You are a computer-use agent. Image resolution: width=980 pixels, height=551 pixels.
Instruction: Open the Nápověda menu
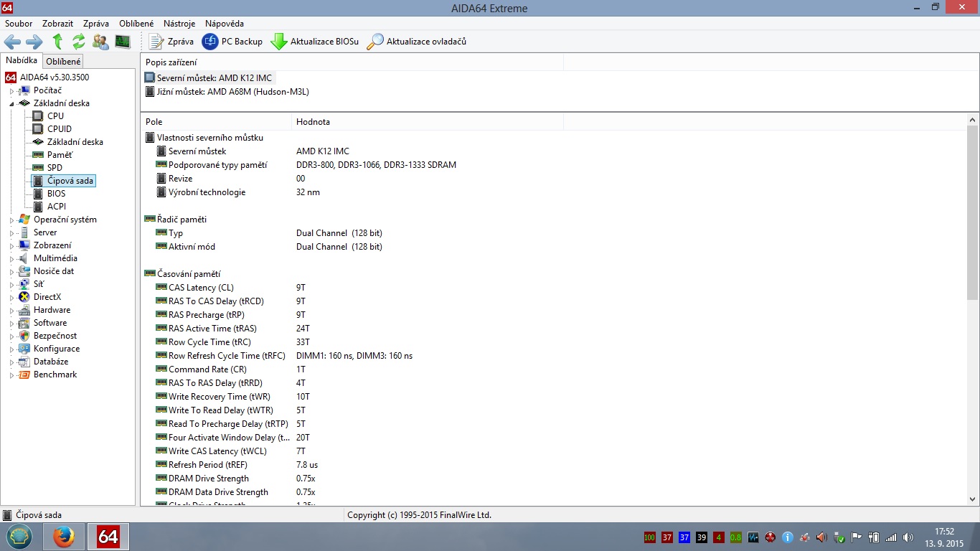[x=225, y=24]
